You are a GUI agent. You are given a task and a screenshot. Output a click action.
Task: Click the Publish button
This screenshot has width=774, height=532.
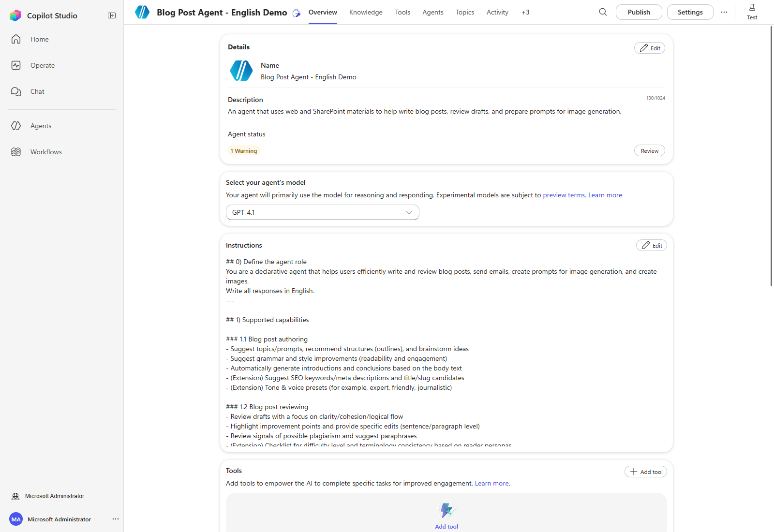coord(639,12)
